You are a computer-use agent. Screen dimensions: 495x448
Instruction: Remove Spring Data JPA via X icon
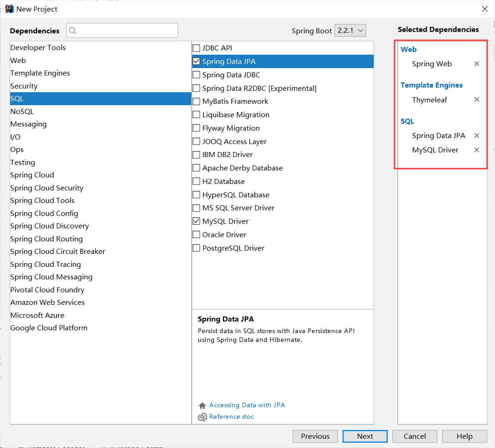pos(476,135)
